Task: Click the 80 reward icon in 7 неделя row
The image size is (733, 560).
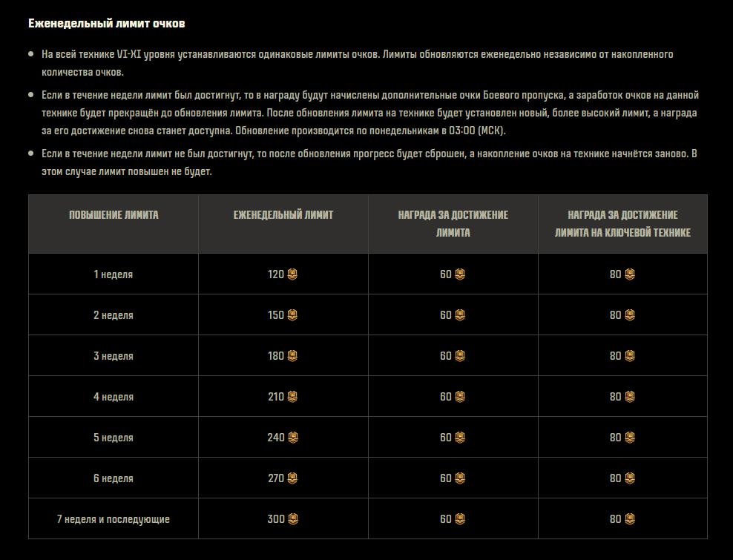Action: (630, 519)
